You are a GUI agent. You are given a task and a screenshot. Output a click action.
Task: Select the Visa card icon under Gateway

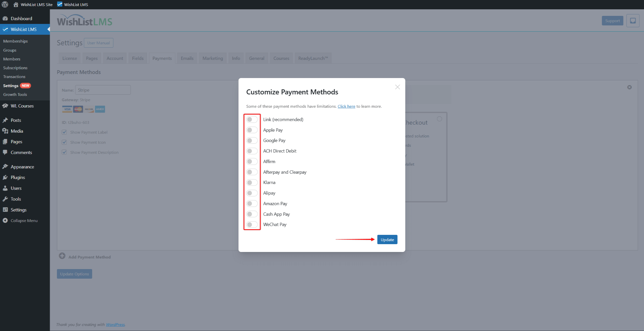(x=67, y=109)
